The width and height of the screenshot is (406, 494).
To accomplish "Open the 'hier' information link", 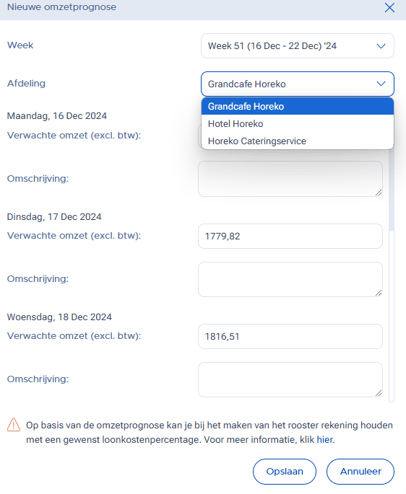I will [324, 440].
